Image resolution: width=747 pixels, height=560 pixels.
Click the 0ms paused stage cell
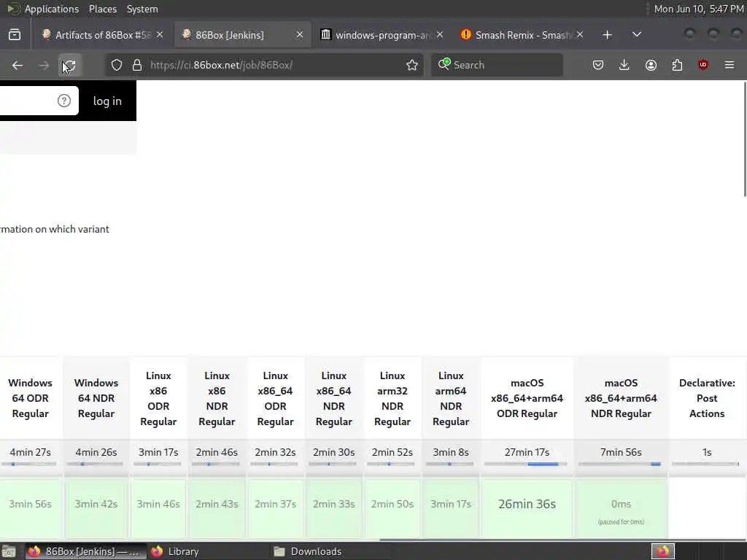(x=621, y=508)
